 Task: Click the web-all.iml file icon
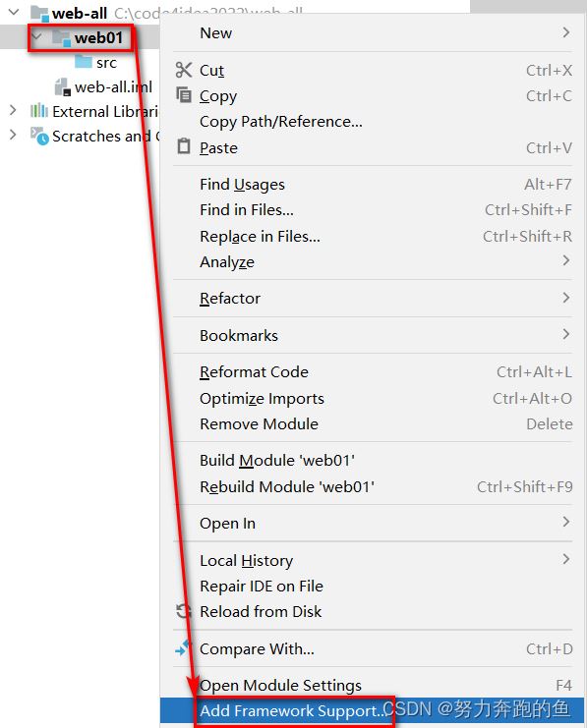click(63, 86)
